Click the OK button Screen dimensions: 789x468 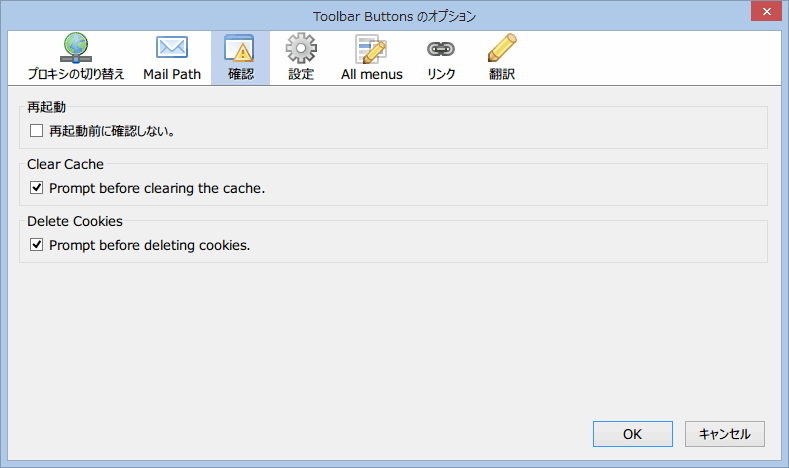633,434
